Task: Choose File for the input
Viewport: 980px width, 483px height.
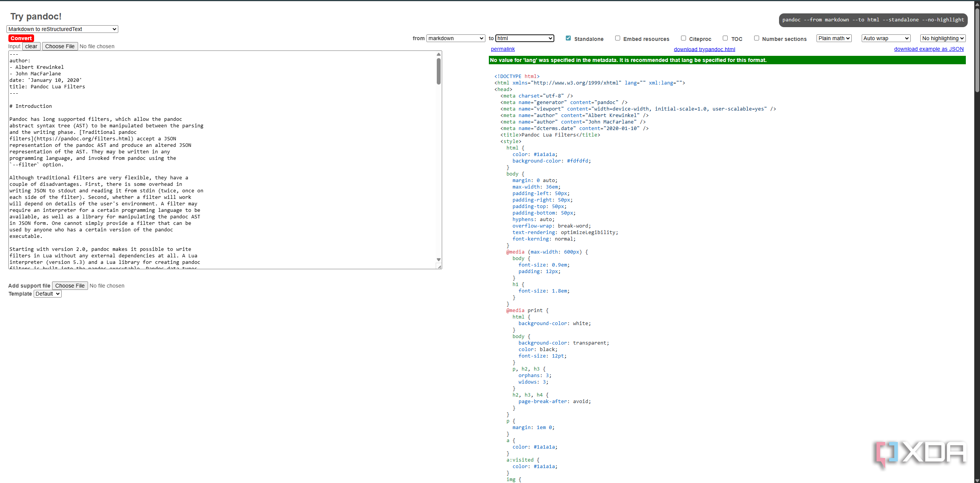Action: coord(60,46)
